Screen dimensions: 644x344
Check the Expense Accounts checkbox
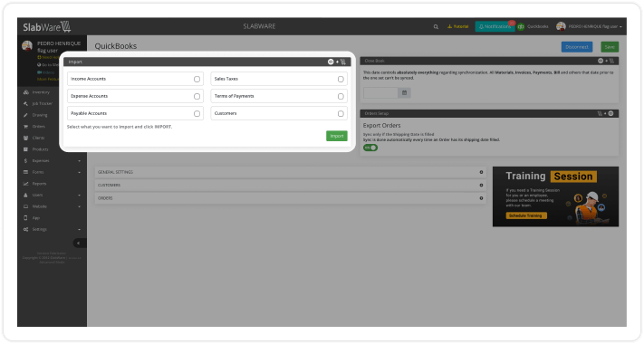[x=197, y=96]
